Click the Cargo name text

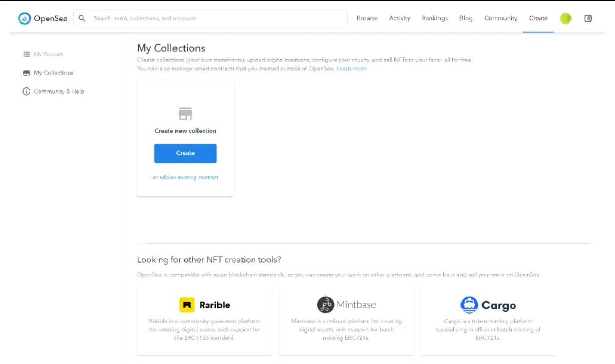[499, 306]
